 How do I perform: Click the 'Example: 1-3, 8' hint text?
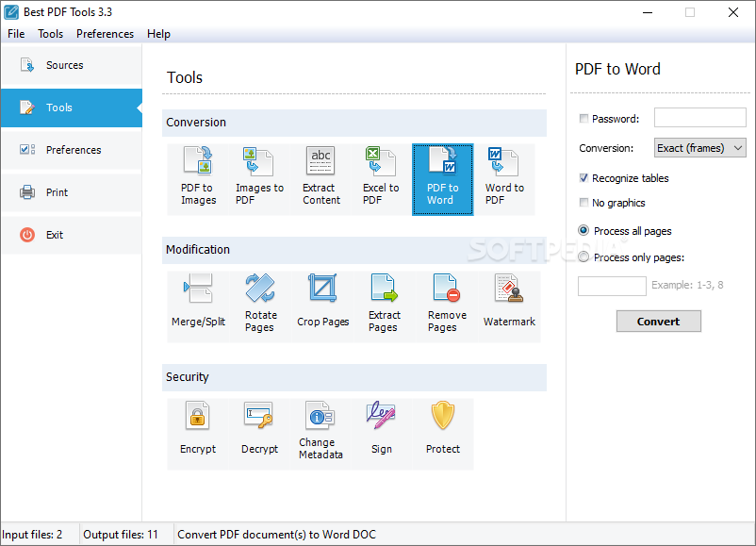(687, 285)
